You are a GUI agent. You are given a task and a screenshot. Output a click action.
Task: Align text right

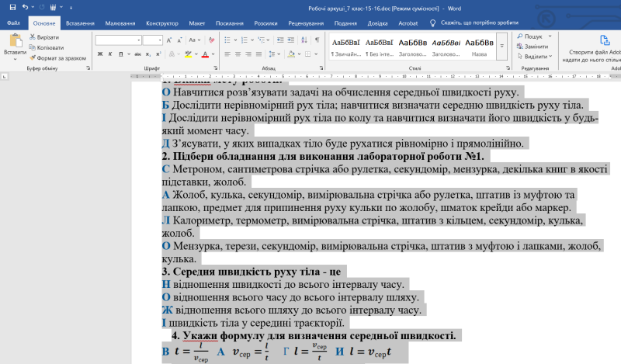[x=248, y=54]
